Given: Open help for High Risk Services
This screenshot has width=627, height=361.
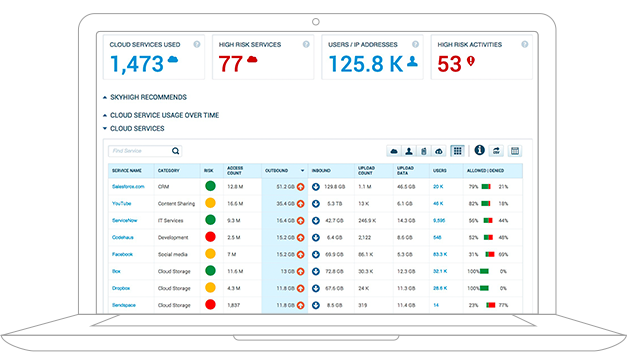Looking at the screenshot, I should (x=306, y=44).
